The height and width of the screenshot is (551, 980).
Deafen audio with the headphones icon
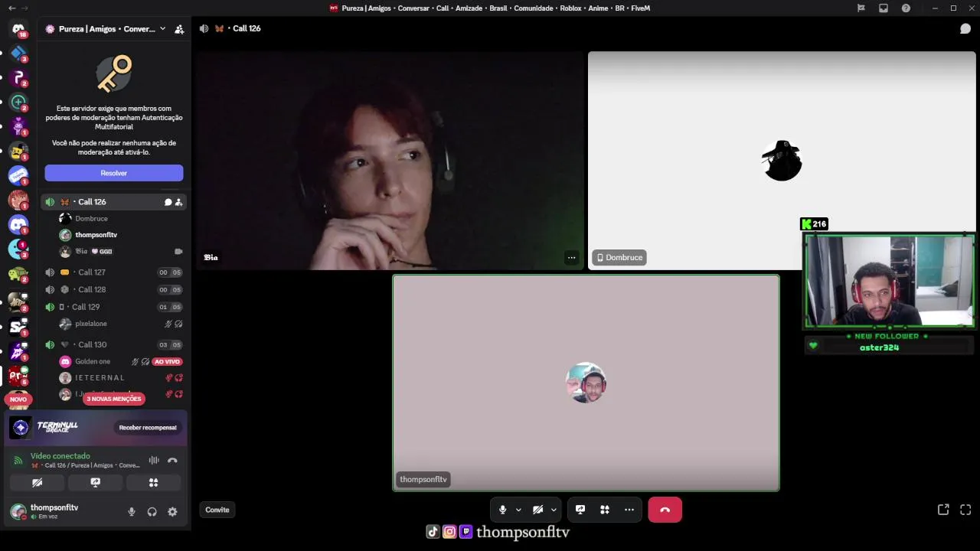[x=152, y=512]
